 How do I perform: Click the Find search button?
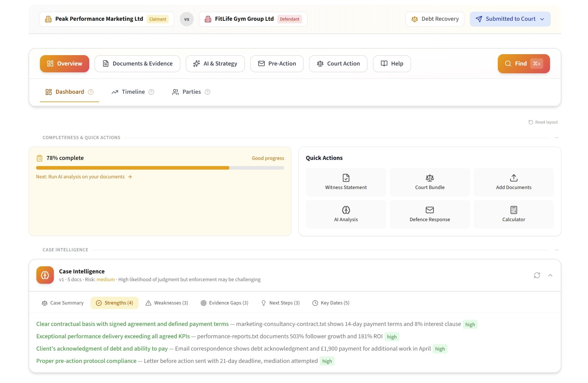pos(523,64)
